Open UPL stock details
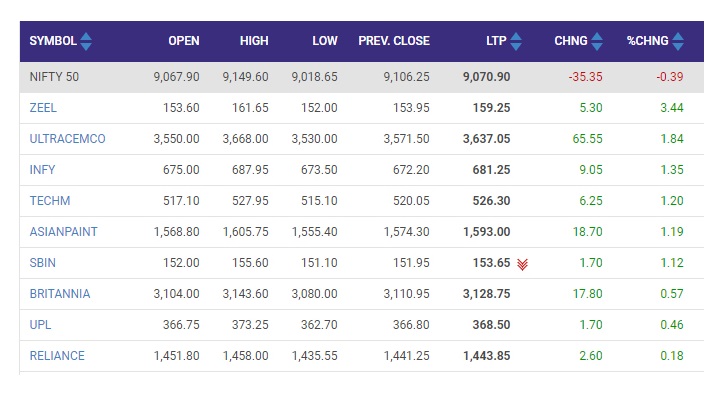The image size is (726, 393). click(40, 325)
